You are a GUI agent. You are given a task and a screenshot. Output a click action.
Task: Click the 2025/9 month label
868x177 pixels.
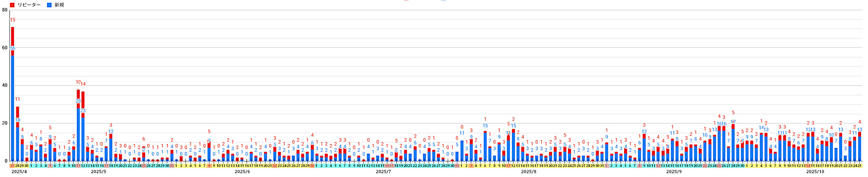[674, 172]
